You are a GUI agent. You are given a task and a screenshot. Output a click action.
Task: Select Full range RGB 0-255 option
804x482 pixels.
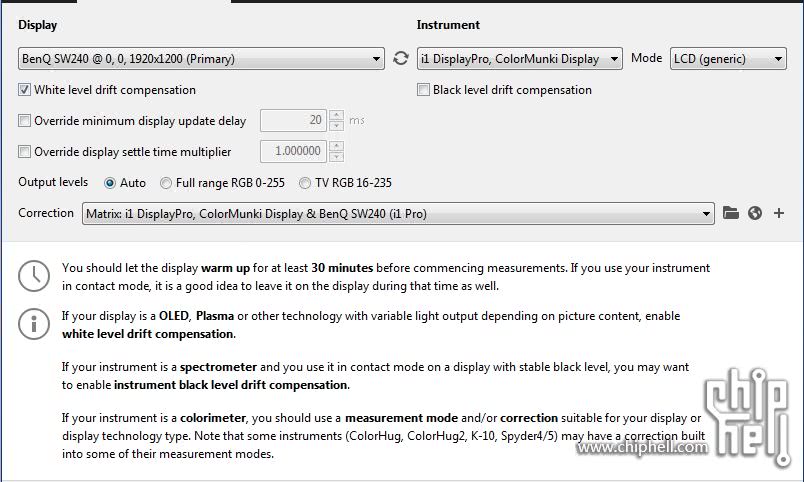(166, 183)
